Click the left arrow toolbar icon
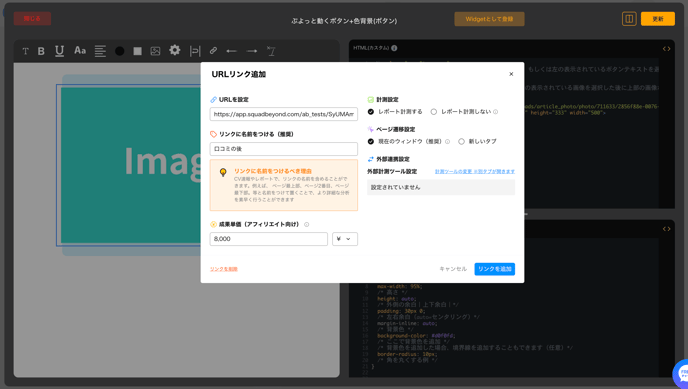Image resolution: width=688 pixels, height=389 pixels. point(232,51)
